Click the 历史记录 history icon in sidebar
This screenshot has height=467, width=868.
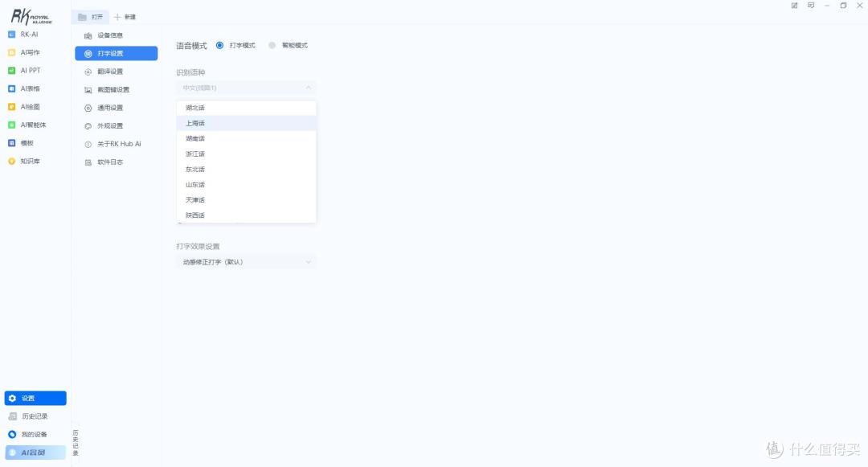point(12,416)
